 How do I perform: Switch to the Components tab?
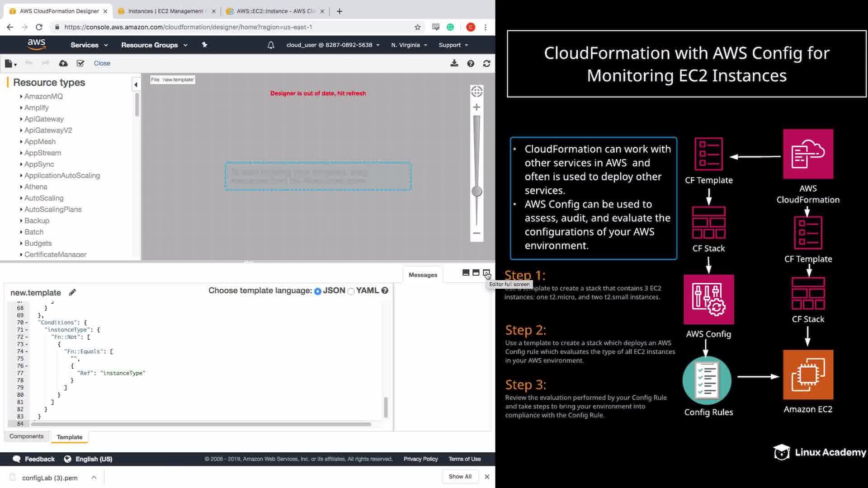27,436
